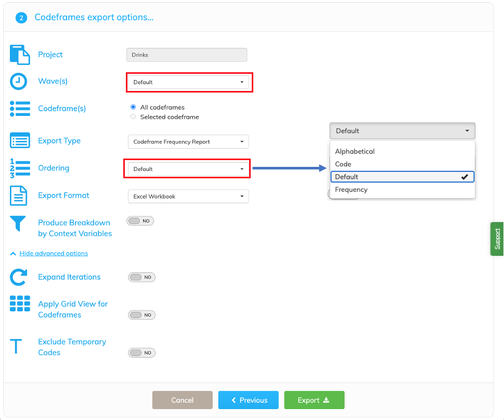The image size is (504, 420).
Task: Click Hide advanced options link
Action: [x=54, y=254]
